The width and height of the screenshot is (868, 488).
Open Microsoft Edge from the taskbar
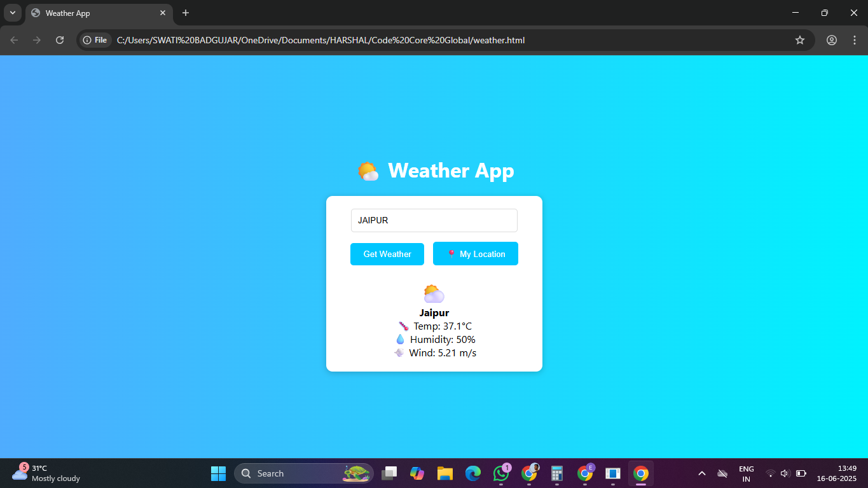473,473
